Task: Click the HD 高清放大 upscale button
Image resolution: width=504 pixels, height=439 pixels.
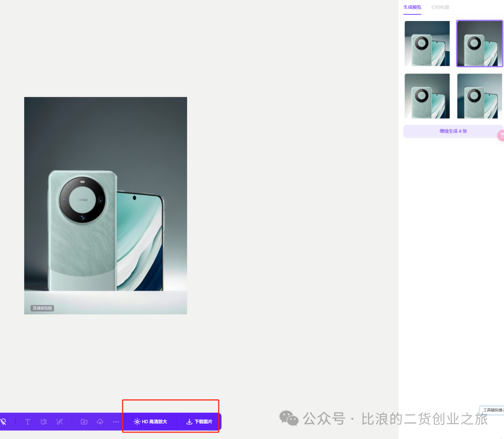Action: 150,422
